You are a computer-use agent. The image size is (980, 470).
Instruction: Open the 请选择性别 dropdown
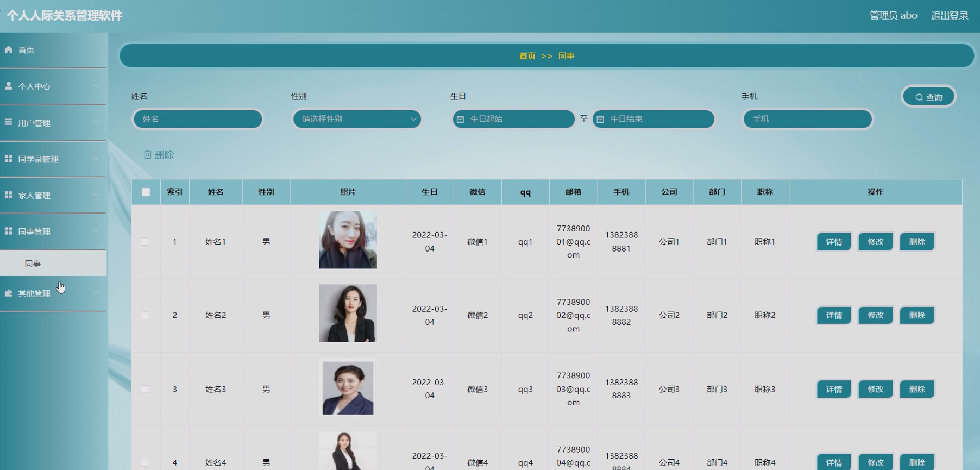click(357, 119)
